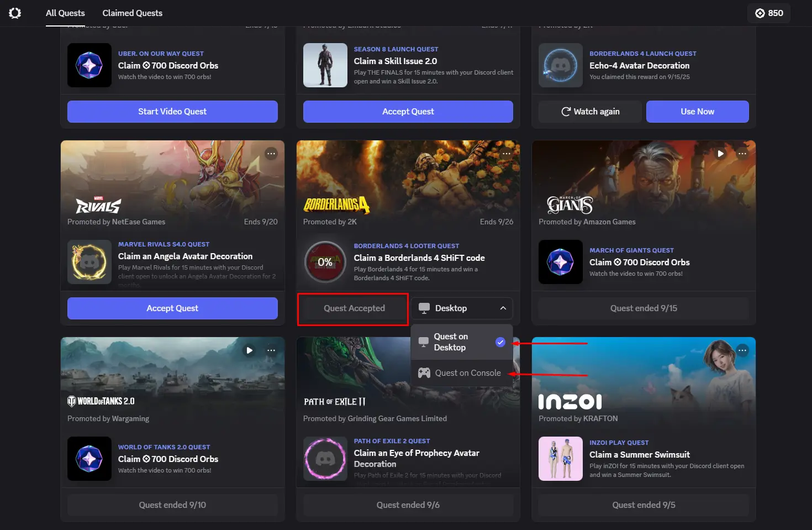Switch to the Claimed Quests tab
Screen dimensions: 812x530
[x=133, y=13]
